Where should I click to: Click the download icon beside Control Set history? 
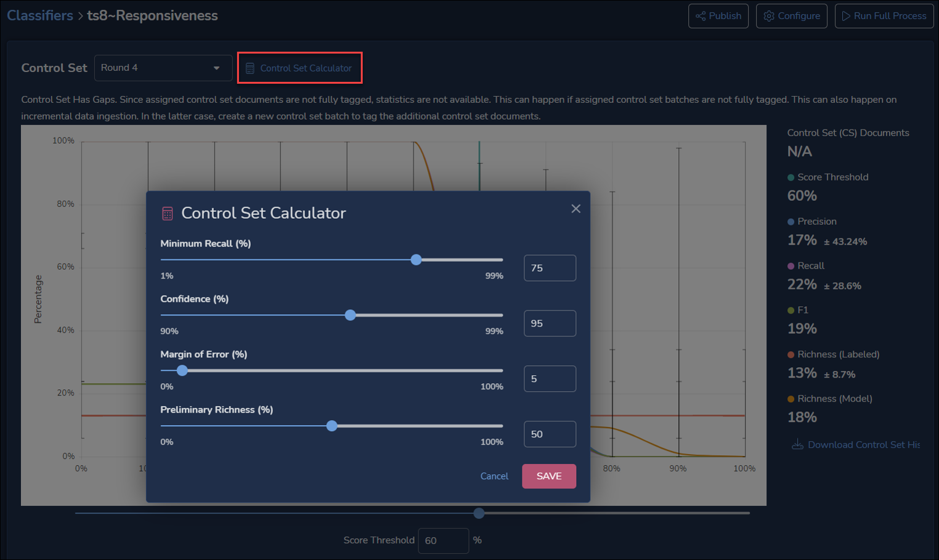(x=797, y=444)
